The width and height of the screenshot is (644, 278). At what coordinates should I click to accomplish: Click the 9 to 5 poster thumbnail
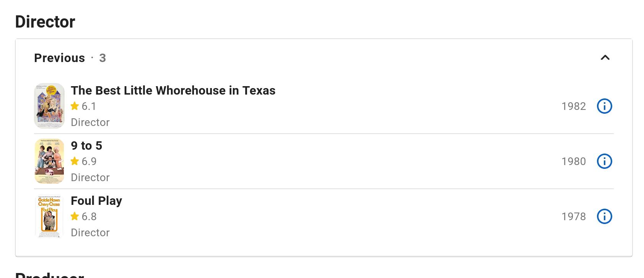49,161
